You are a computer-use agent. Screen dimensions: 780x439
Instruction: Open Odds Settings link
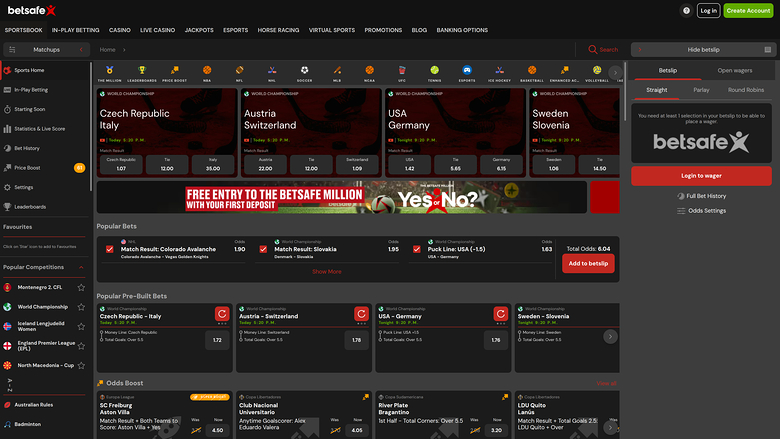[x=701, y=211]
